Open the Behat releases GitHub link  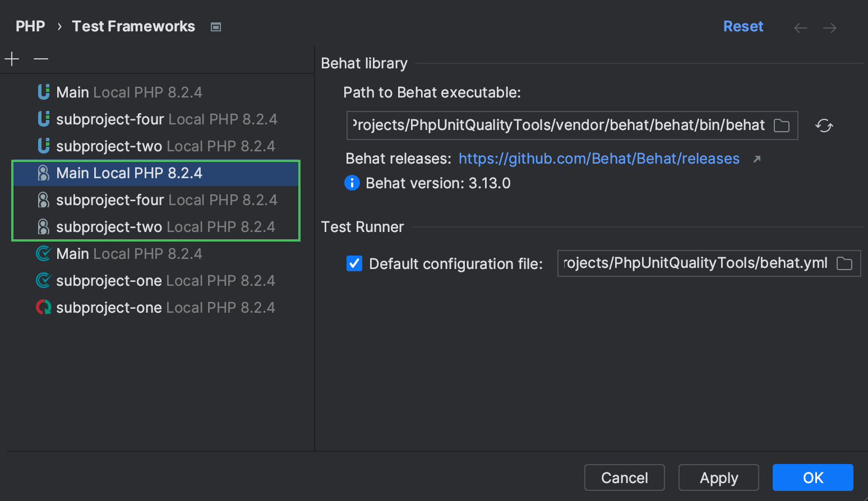point(599,159)
